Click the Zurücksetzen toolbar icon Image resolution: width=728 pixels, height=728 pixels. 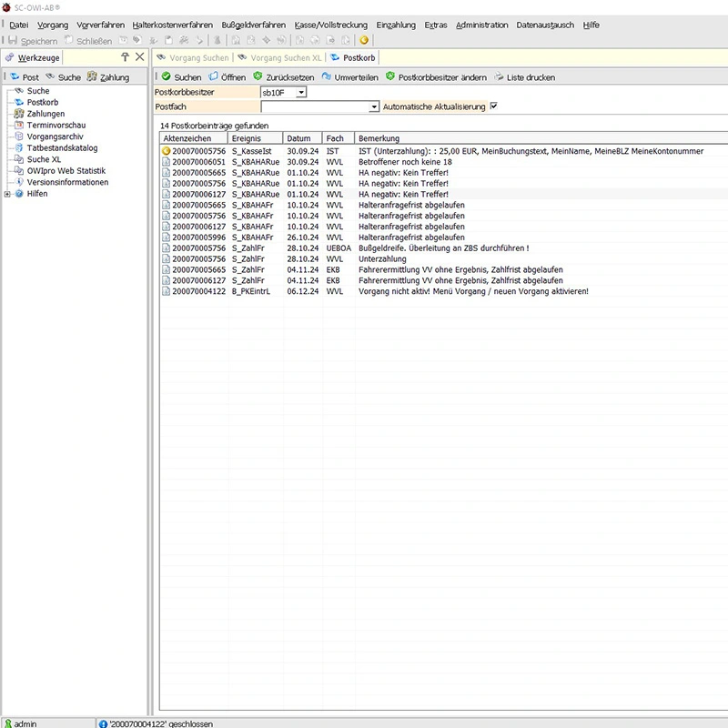(258, 77)
